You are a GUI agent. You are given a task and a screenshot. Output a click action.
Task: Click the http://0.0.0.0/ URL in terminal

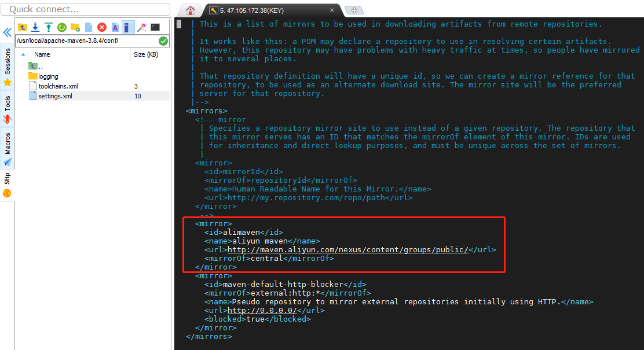(x=262, y=310)
